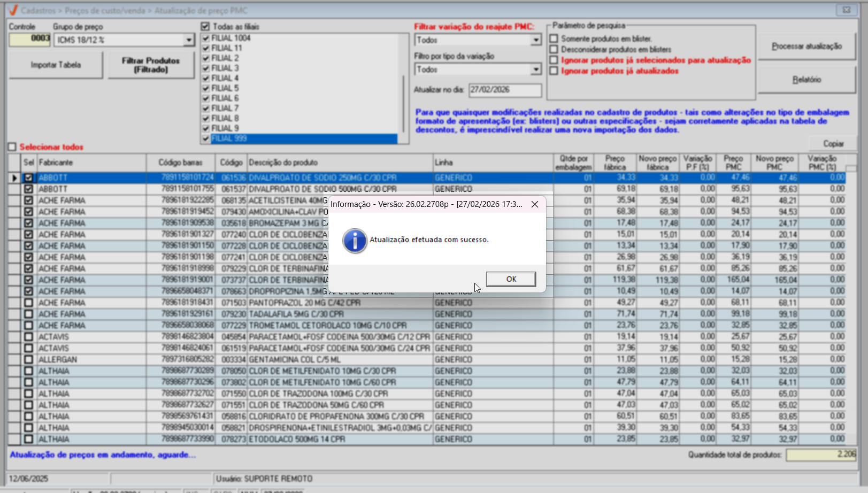Viewport: 868px width, 493px height.
Task: Click the current row arrow indicator
Action: point(14,178)
